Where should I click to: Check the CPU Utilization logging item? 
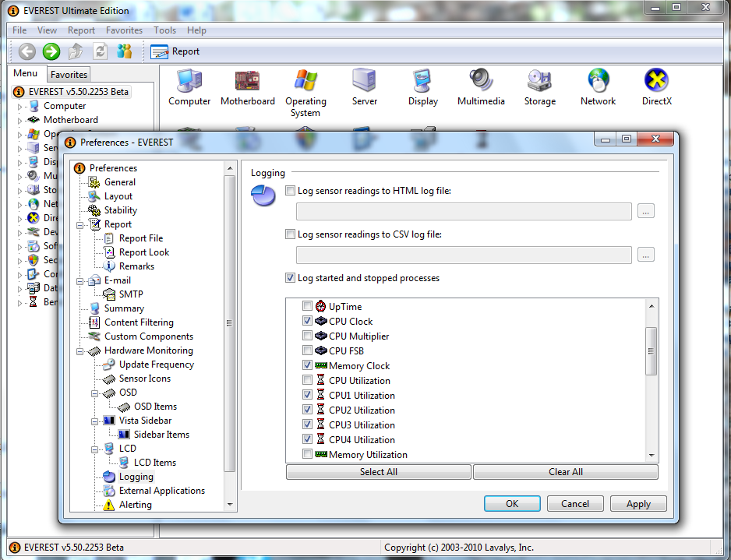(x=307, y=380)
